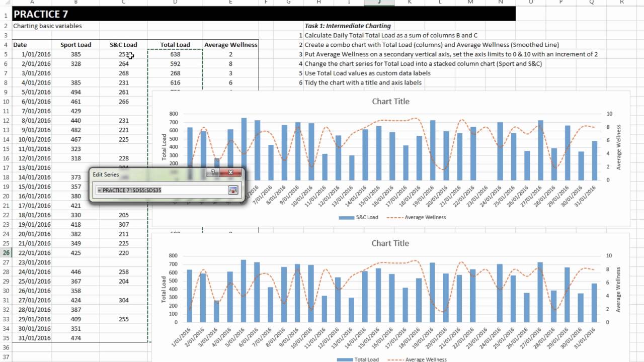Select column B header
The height and width of the screenshot is (362, 644).
75,3
